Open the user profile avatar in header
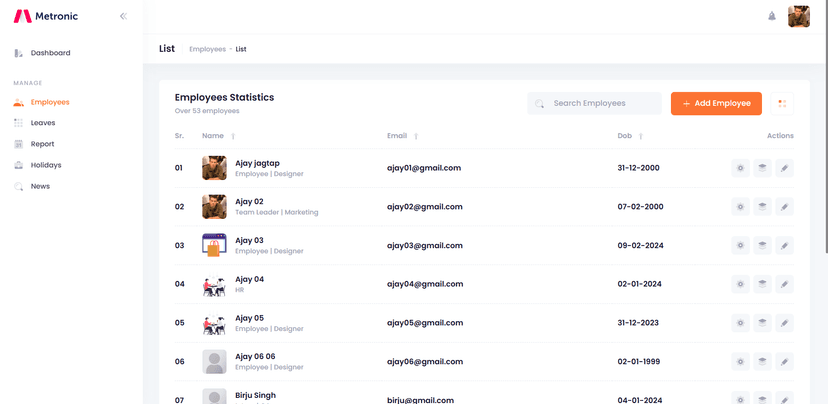 coord(798,16)
